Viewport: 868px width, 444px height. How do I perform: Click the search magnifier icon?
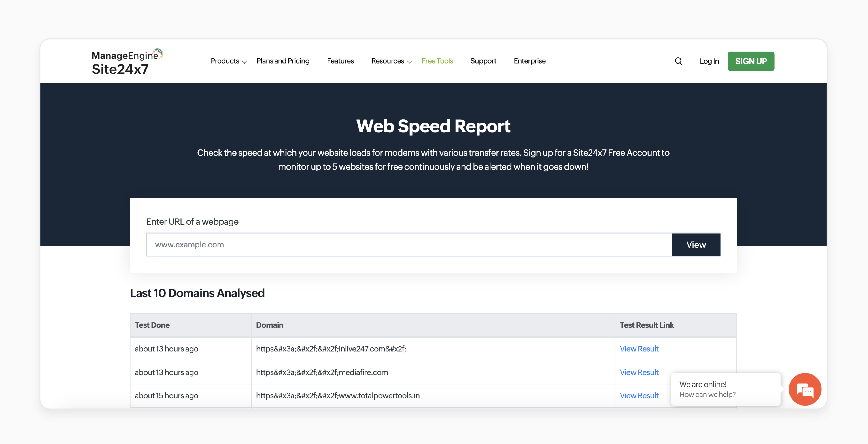coord(678,61)
